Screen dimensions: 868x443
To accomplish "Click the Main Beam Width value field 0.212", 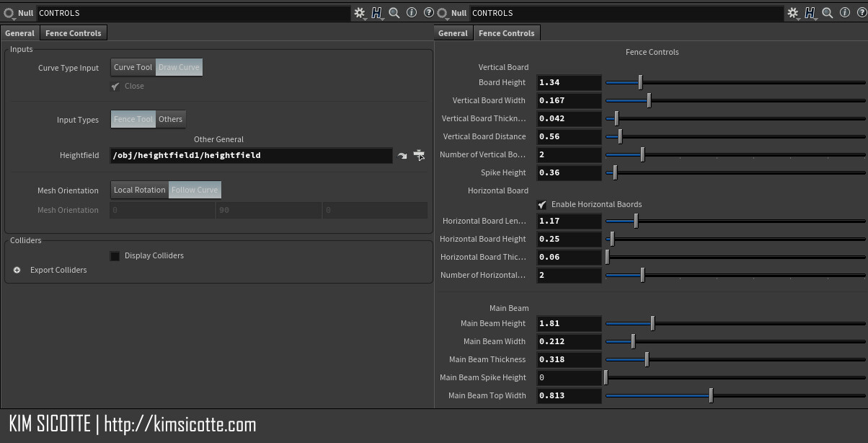I will (569, 342).
